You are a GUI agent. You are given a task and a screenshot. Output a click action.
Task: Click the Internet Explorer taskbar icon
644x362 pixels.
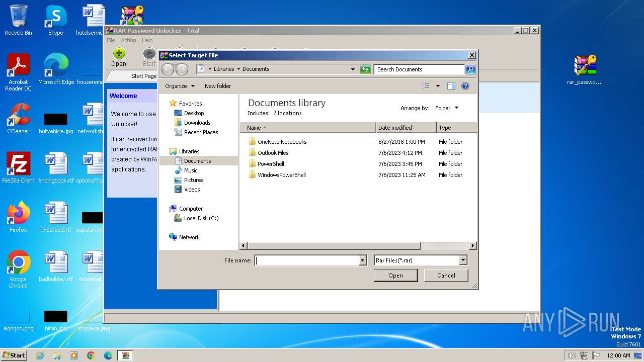click(40, 355)
